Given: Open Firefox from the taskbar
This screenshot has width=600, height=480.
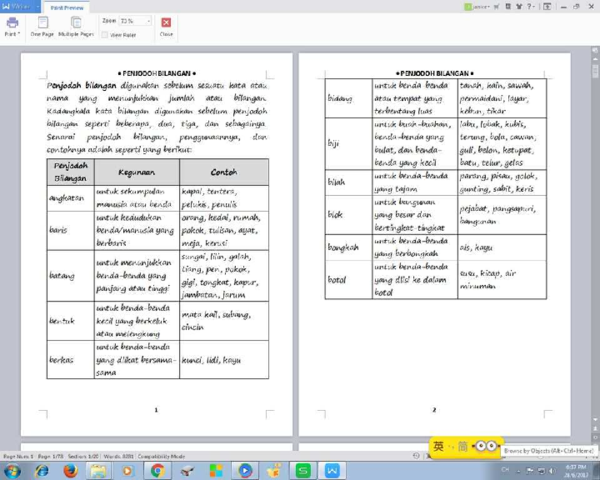Looking at the screenshot, I should pos(70,470).
